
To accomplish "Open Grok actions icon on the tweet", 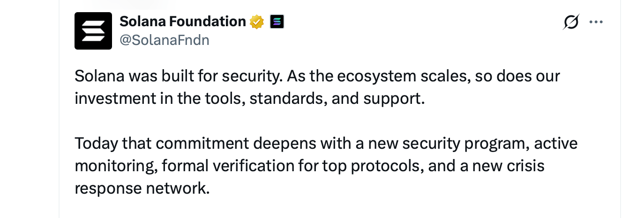I will point(571,22).
